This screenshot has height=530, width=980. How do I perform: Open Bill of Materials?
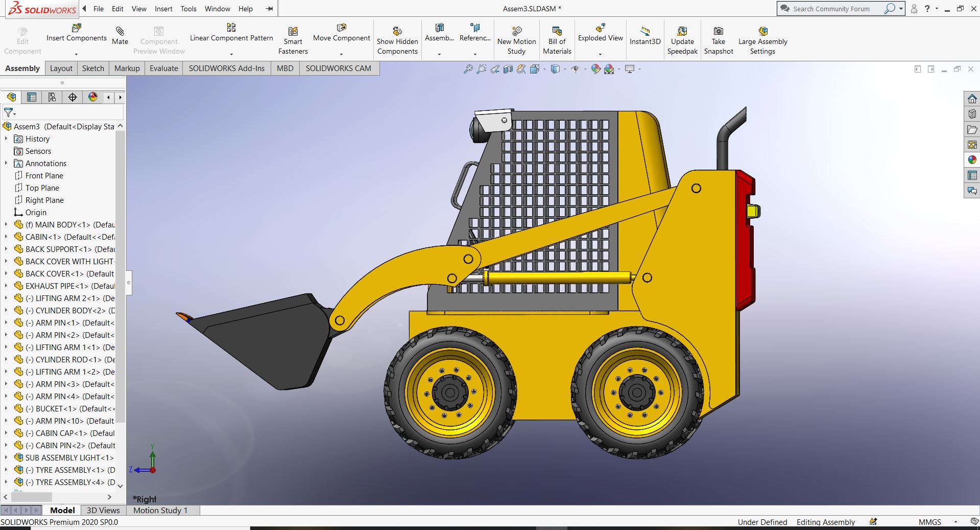tap(557, 41)
